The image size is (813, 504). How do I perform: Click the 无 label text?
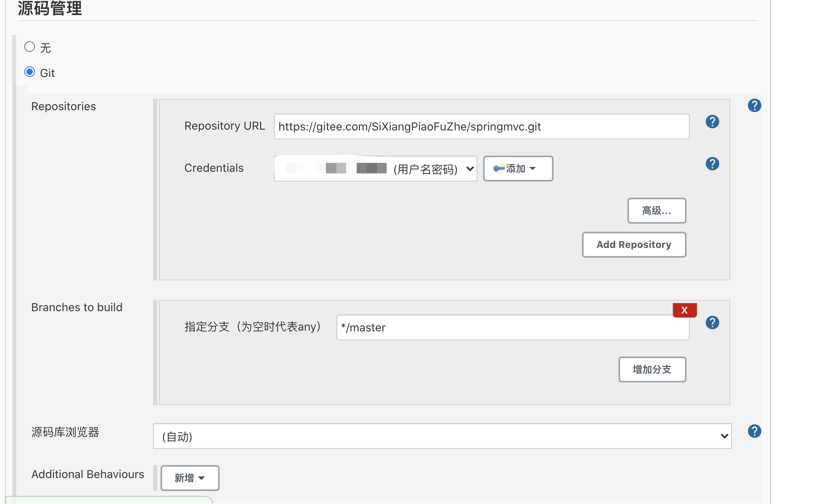coord(45,48)
